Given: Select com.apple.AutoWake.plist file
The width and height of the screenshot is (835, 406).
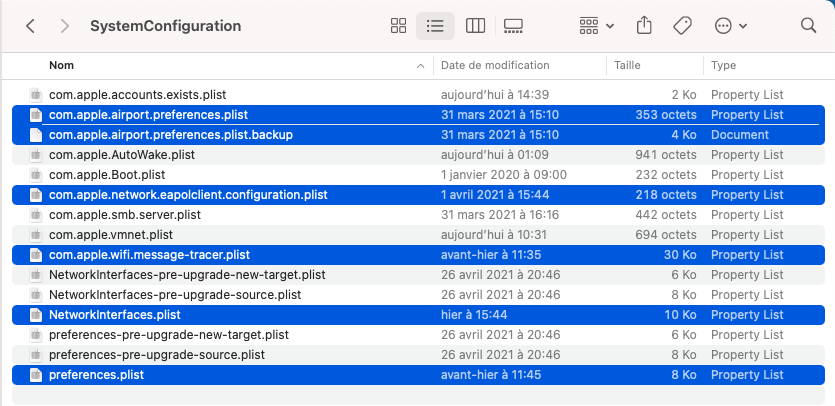Looking at the screenshot, I should coord(121,155).
